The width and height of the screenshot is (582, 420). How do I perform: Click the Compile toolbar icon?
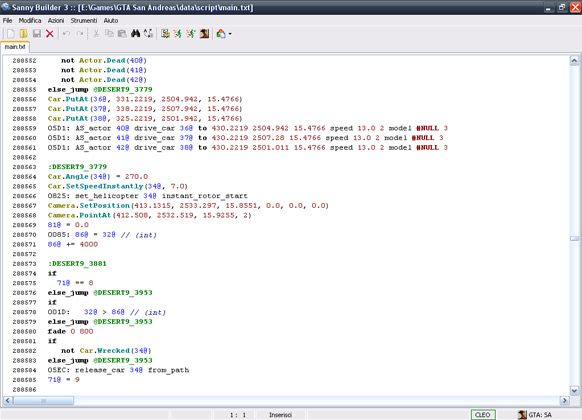click(x=165, y=34)
